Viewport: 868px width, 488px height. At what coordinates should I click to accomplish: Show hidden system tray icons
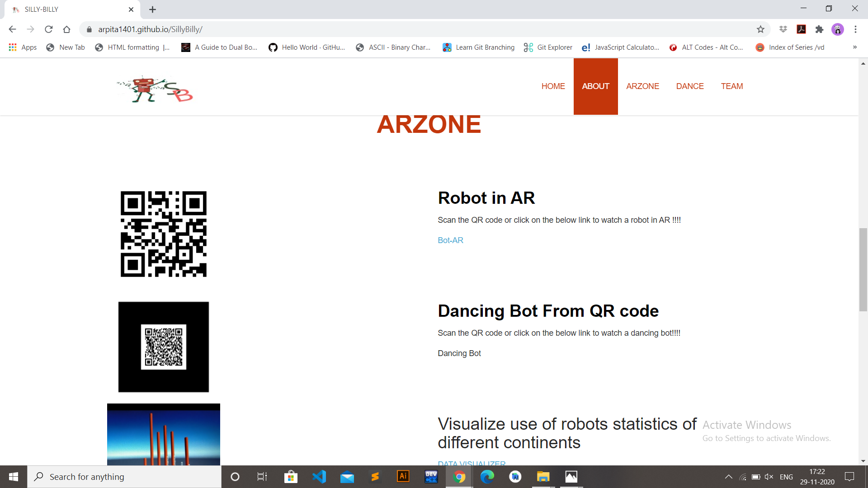coord(728,477)
